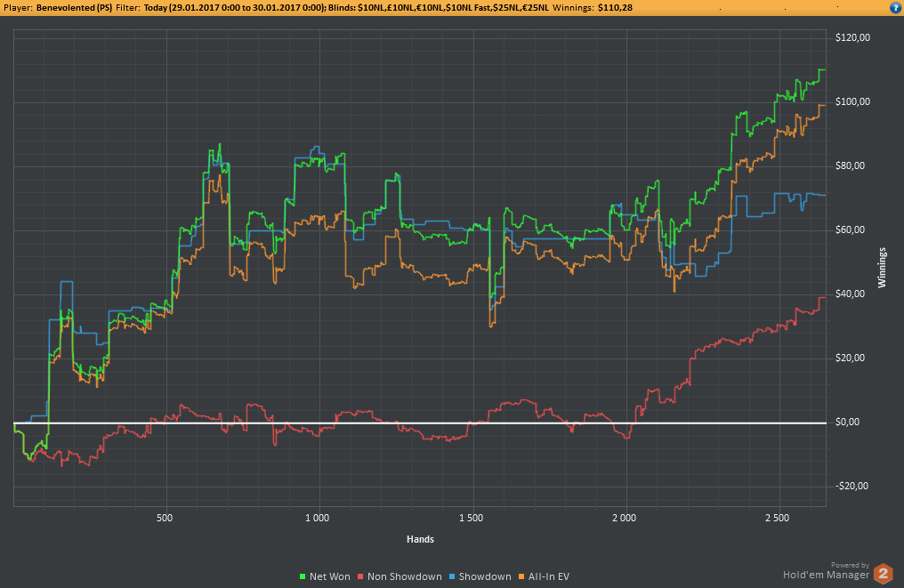Image resolution: width=904 pixels, height=588 pixels.
Task: Click the Hands x-axis title
Action: (x=420, y=539)
